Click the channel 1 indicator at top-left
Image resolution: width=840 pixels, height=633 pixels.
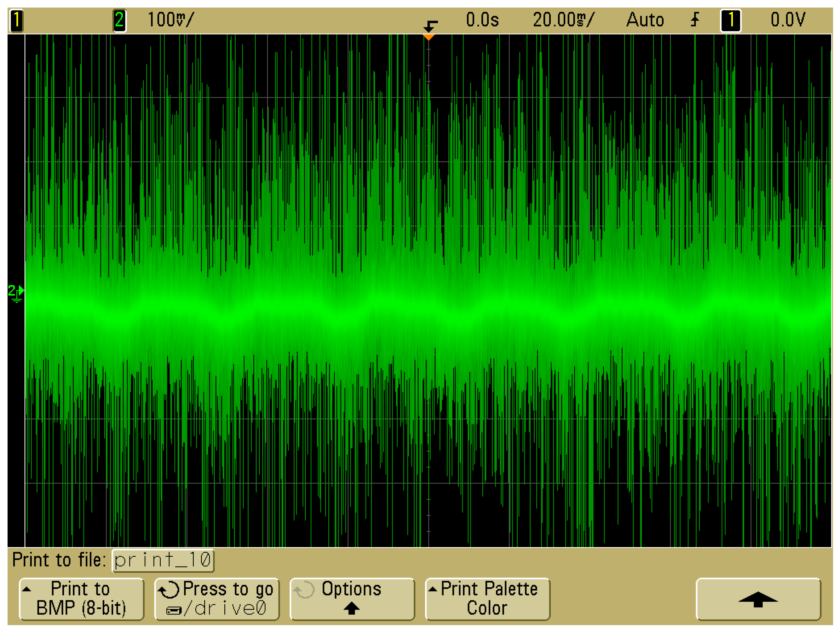[16, 20]
